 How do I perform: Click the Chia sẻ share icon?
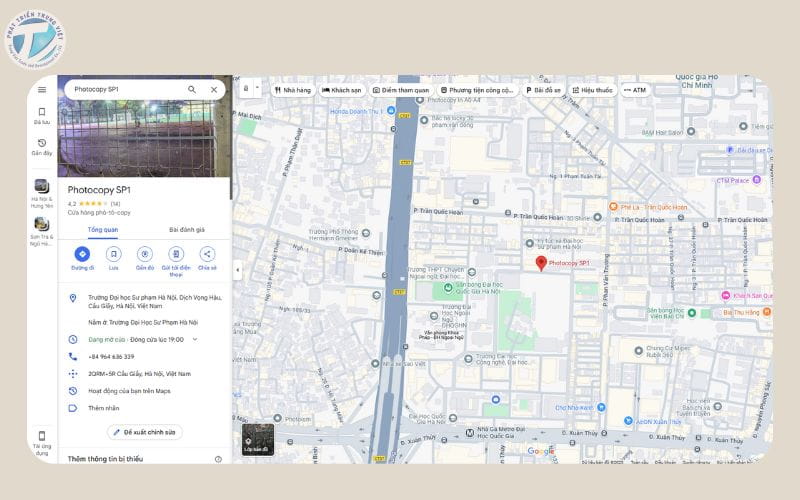pos(207,254)
